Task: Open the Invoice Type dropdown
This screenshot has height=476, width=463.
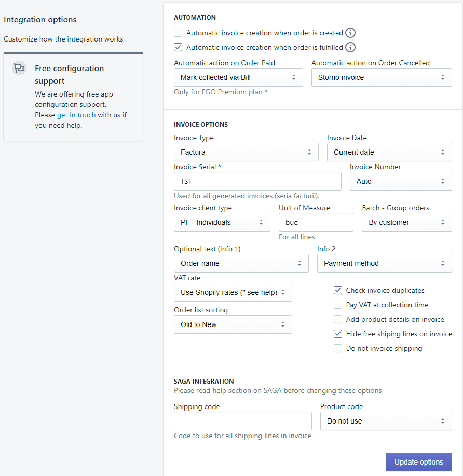Action: [x=246, y=152]
